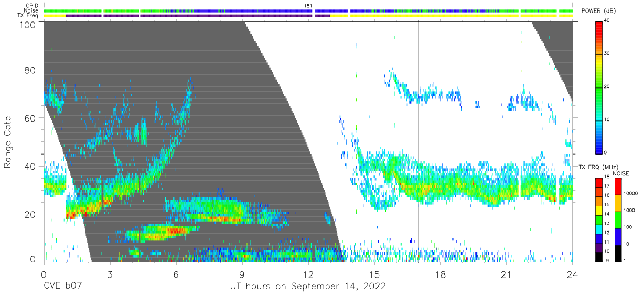Click the Range Gate axis title
Viewport: 644px width, 297px height.
[x=8, y=141]
